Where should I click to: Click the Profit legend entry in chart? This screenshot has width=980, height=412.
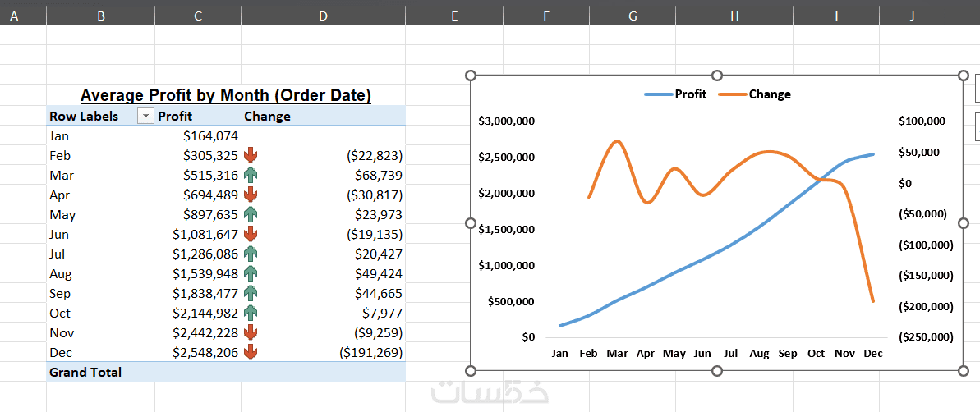tap(676, 94)
